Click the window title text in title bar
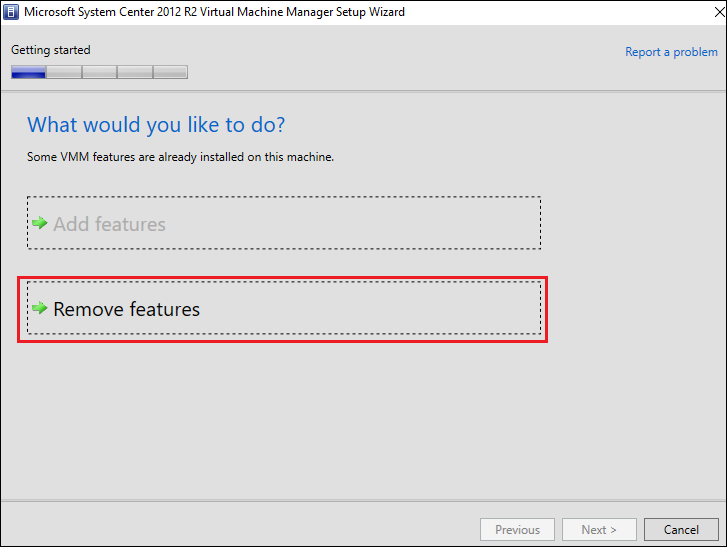The width and height of the screenshot is (727, 547). [x=214, y=12]
